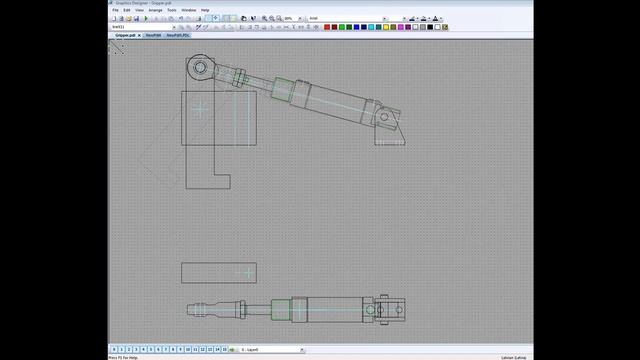Open the View menu
This screenshot has width=640, height=360.
(139, 10)
